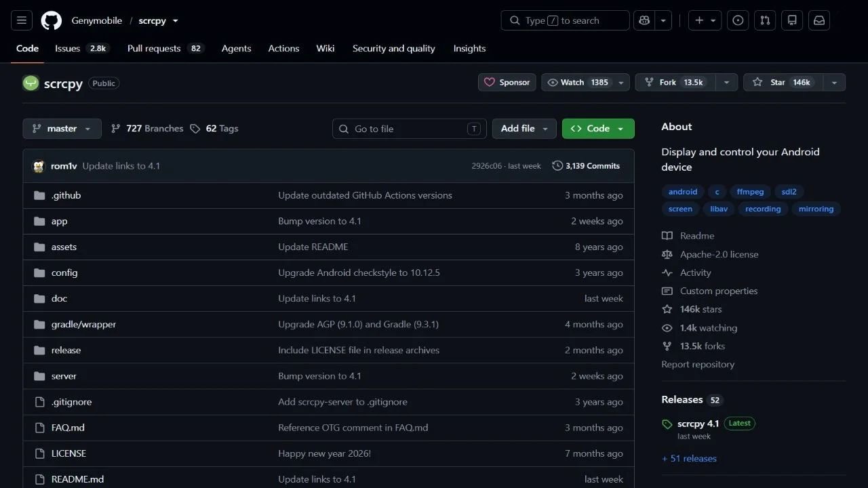This screenshot has height=488, width=868.
Task: Open the 727 Branches link
Action: (x=147, y=129)
